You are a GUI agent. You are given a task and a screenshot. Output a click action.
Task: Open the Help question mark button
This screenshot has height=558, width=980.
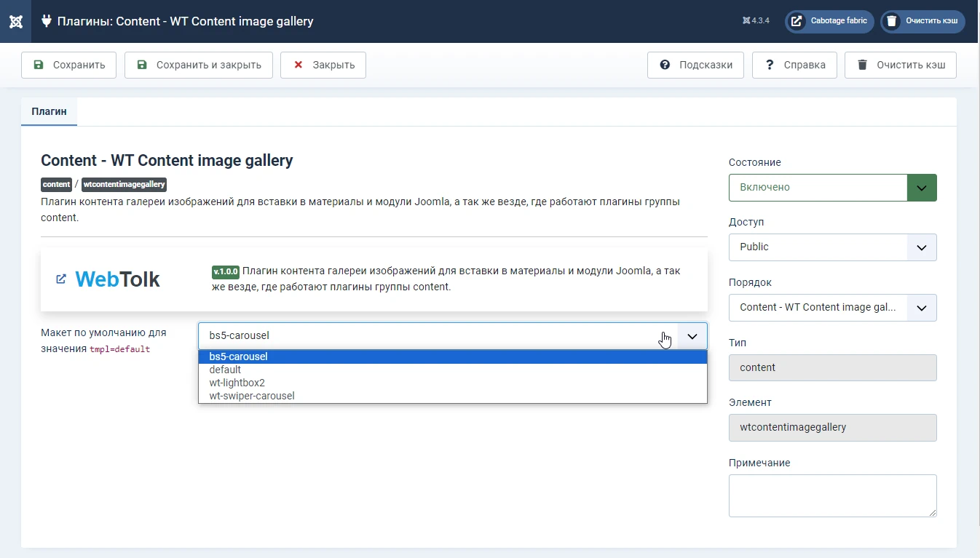(x=794, y=65)
